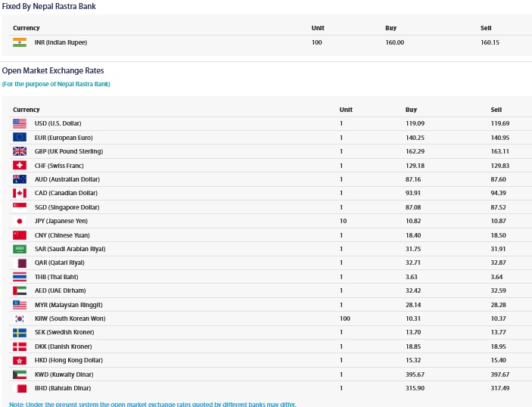The image size is (532, 407).
Task: Select 'MYR (Malaysian Ringgit)' currency name
Action: (x=69, y=305)
